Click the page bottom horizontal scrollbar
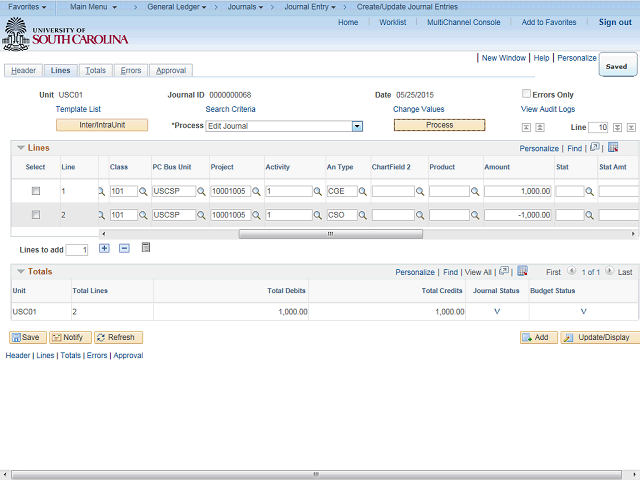 [x=316, y=475]
